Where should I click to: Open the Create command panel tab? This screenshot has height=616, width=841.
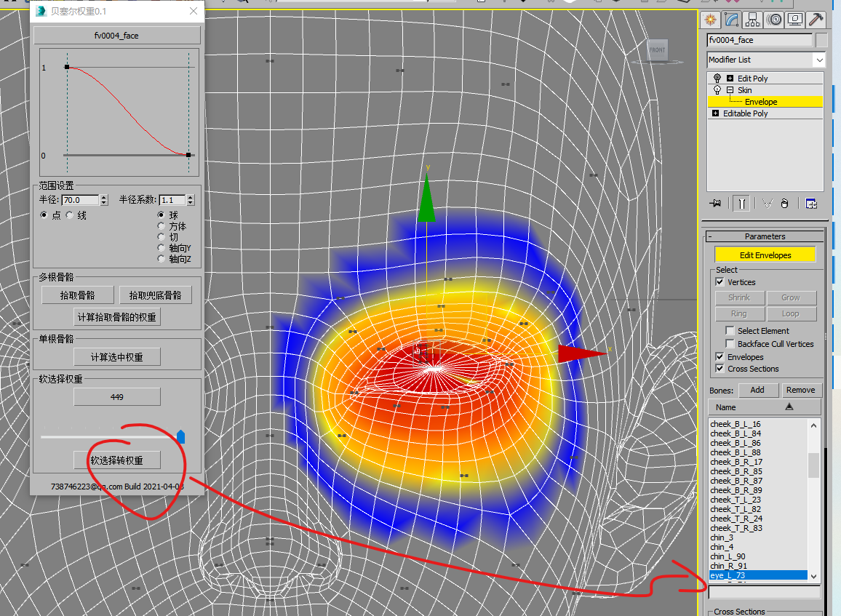pyautogui.click(x=709, y=20)
